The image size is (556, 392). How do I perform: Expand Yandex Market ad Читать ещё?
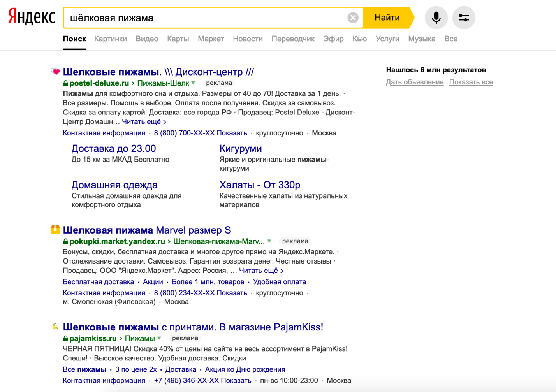pyautogui.click(x=261, y=271)
